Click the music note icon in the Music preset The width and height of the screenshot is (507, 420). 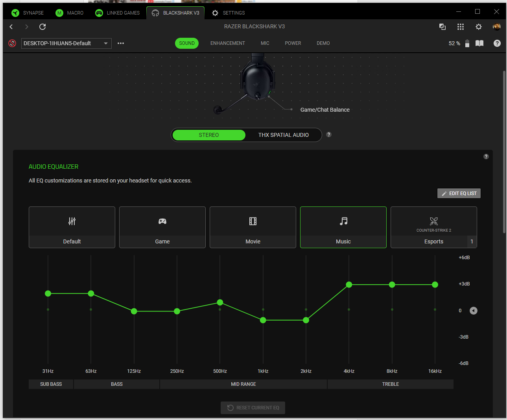tap(343, 221)
